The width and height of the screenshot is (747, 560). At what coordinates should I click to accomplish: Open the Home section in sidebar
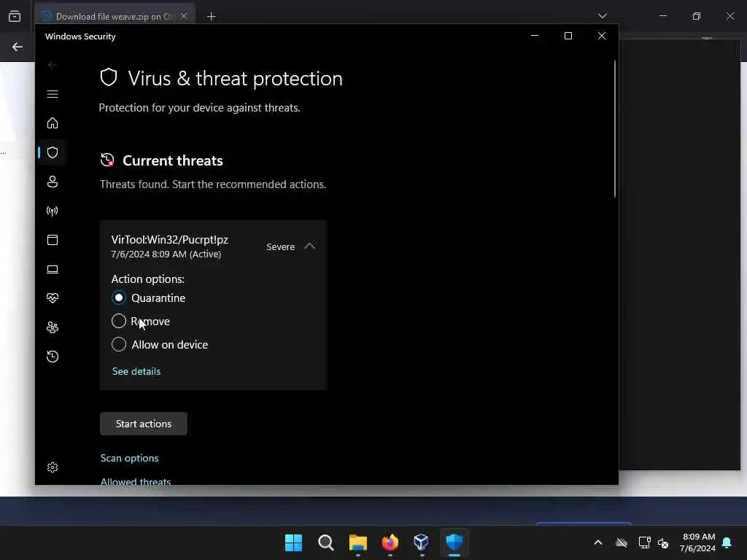pyautogui.click(x=53, y=123)
